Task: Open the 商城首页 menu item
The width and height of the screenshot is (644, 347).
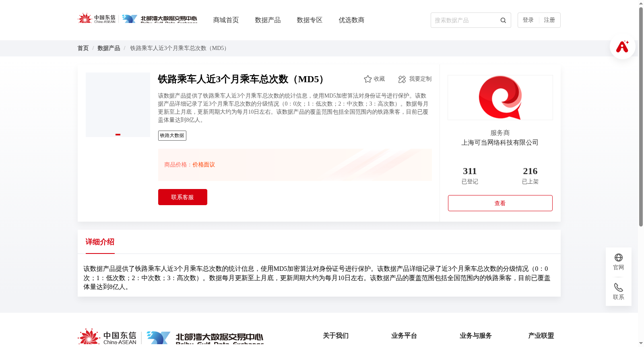Action: [226, 20]
